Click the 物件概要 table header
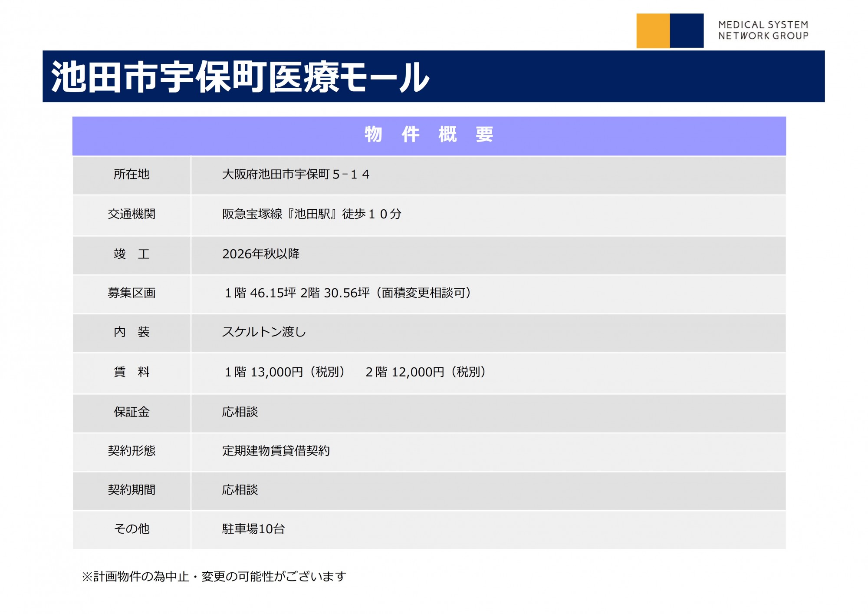Viewport: 868px width, 614px height. [429, 135]
